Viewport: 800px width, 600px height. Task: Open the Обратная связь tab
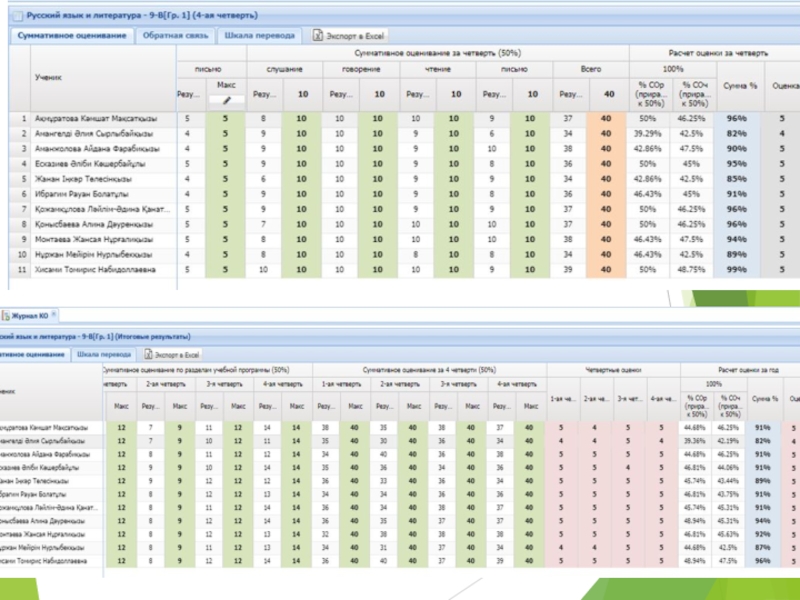174,35
